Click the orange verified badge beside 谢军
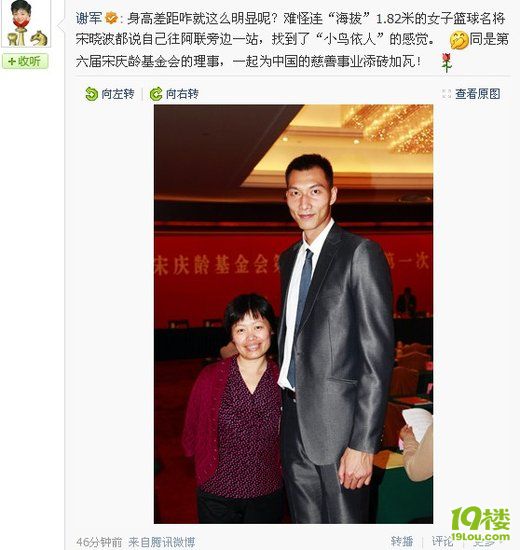This screenshot has width=520, height=550. pos(112,18)
